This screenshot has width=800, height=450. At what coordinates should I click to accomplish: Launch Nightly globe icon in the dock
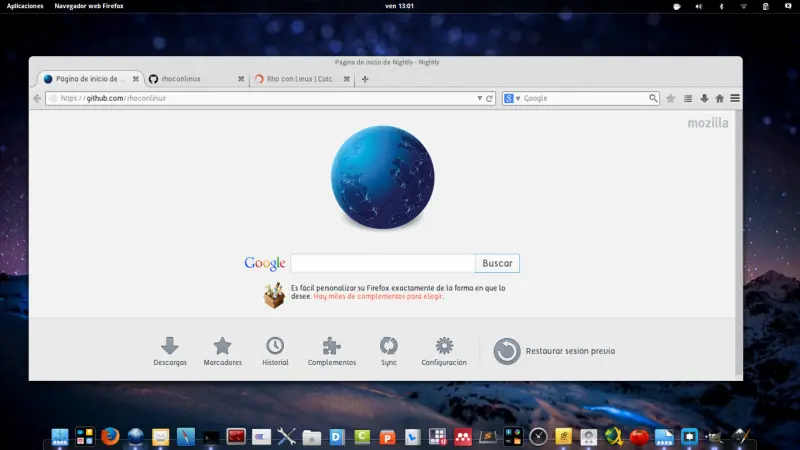pos(135,436)
